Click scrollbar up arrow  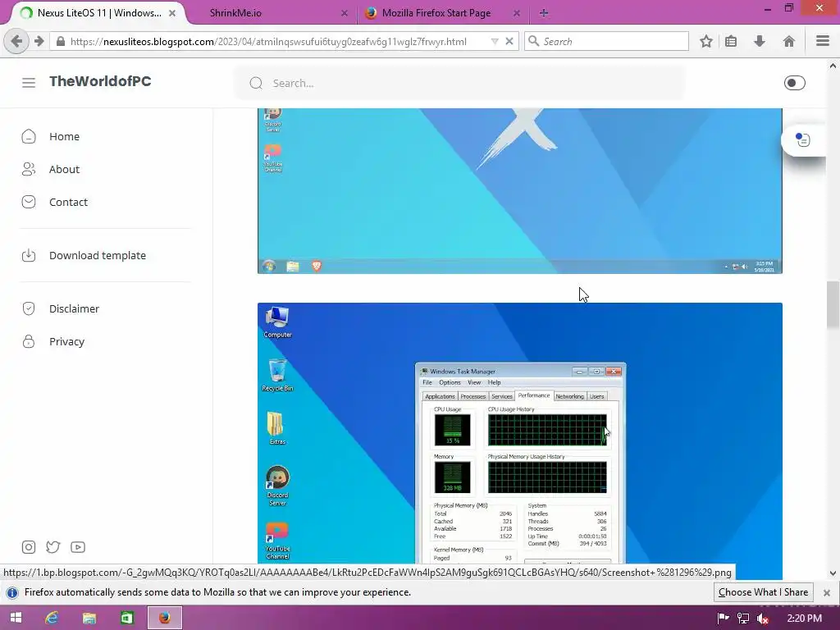[833, 66]
